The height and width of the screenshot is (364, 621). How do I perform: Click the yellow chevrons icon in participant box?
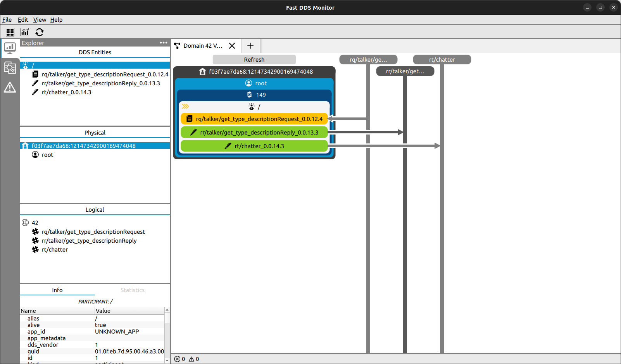click(x=185, y=106)
